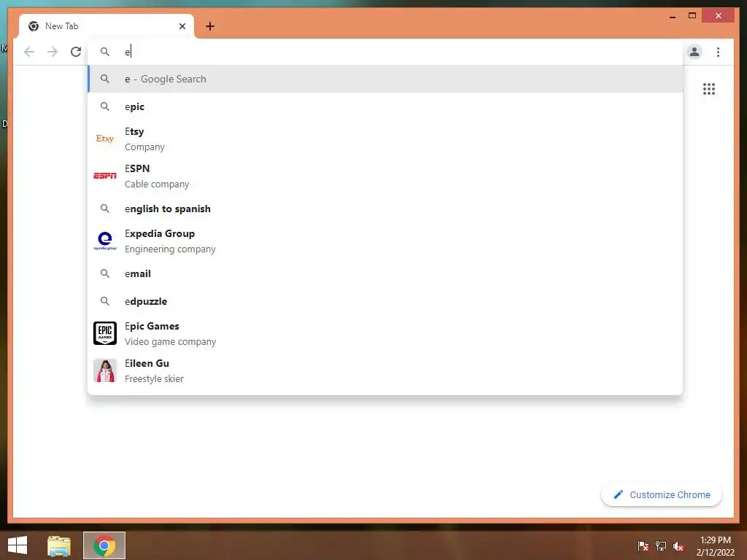Select the 'epic' search suggestion

click(x=385, y=106)
